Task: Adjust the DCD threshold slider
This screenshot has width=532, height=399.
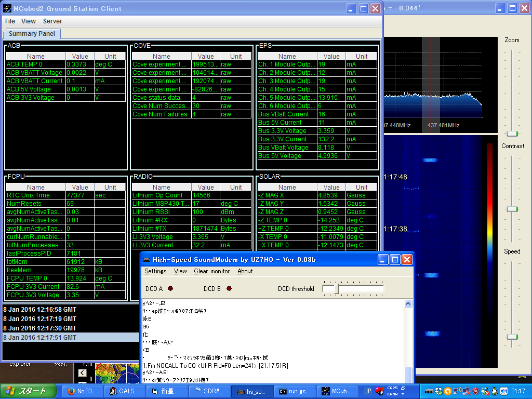Action: coord(337,289)
